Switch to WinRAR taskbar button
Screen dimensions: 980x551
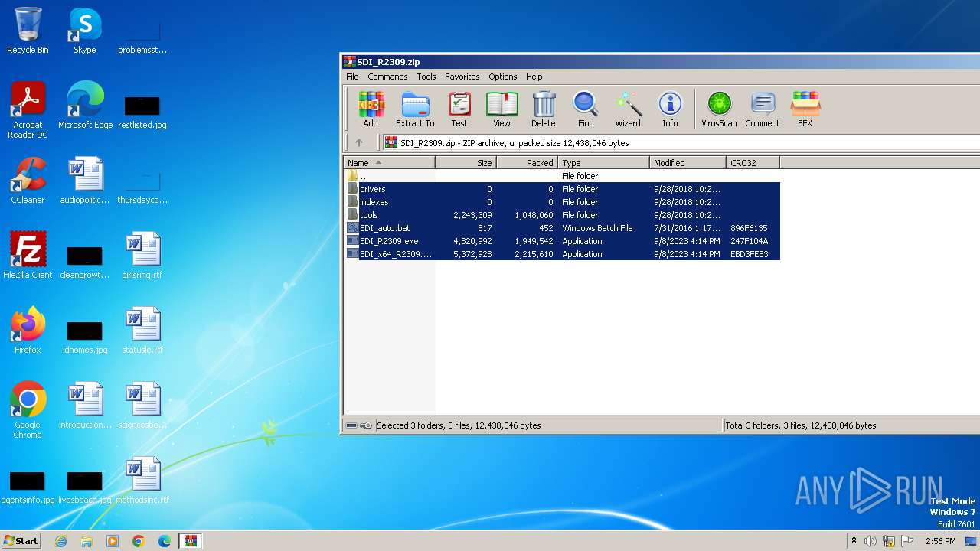[190, 541]
